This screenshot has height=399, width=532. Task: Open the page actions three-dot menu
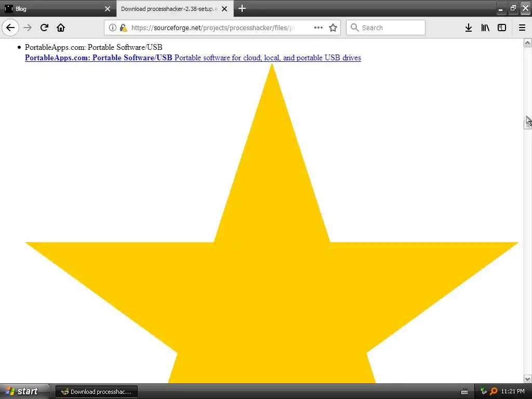[x=318, y=28]
